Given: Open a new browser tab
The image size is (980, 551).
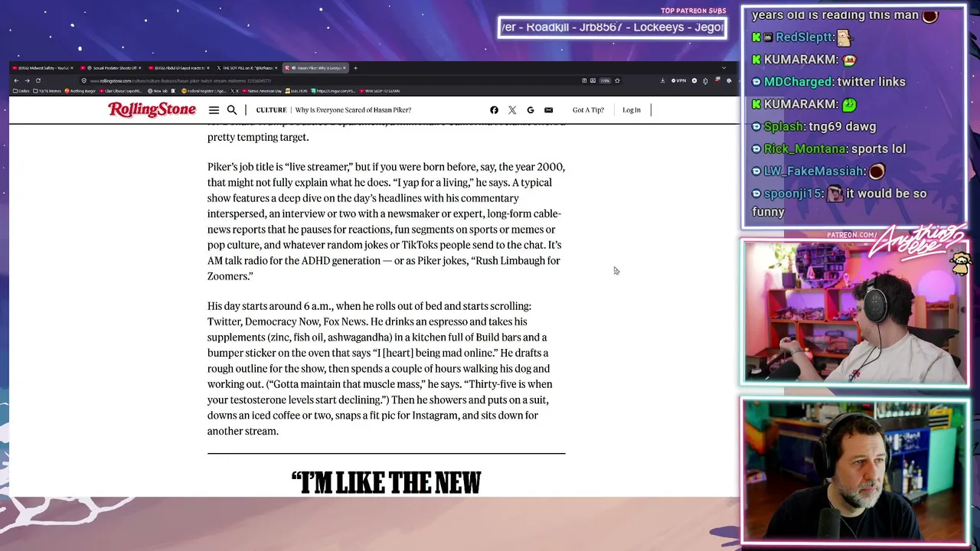Looking at the screenshot, I should [355, 68].
